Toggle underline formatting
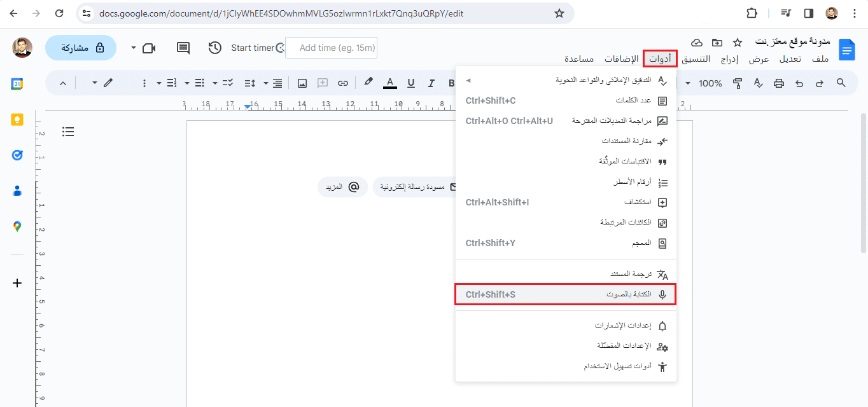The image size is (868, 407). (410, 83)
